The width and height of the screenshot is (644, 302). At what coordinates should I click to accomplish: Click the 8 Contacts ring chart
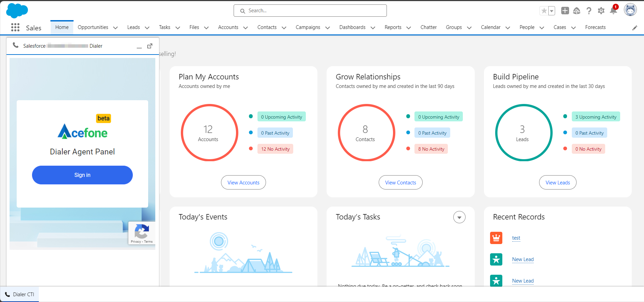click(366, 133)
